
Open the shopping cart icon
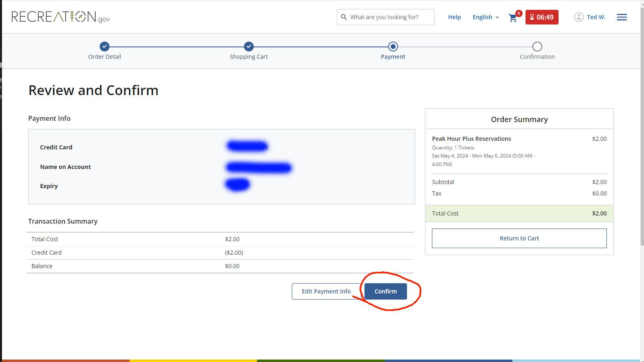pos(513,18)
